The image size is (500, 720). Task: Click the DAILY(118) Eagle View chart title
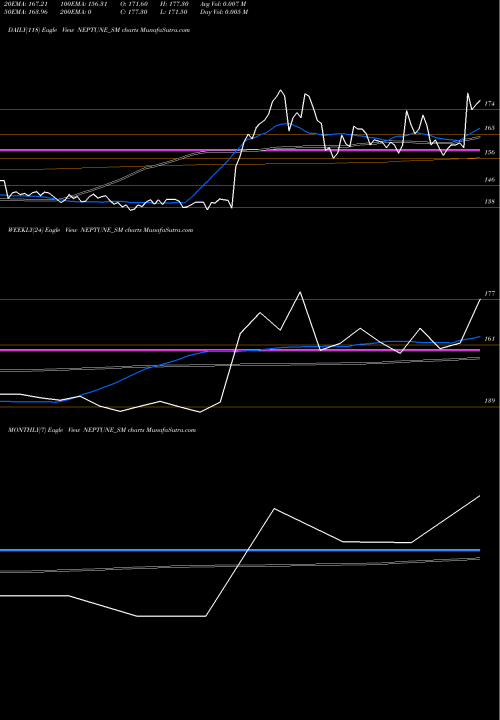tap(99, 30)
